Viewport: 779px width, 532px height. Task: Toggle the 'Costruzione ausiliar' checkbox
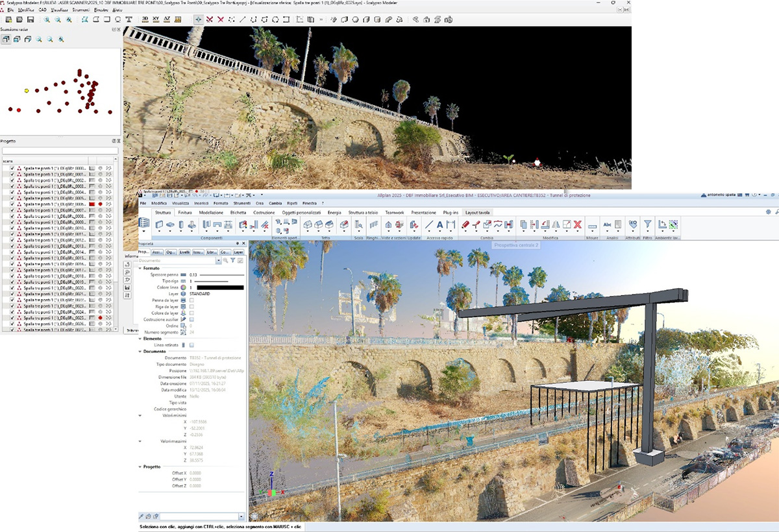pos(192,319)
